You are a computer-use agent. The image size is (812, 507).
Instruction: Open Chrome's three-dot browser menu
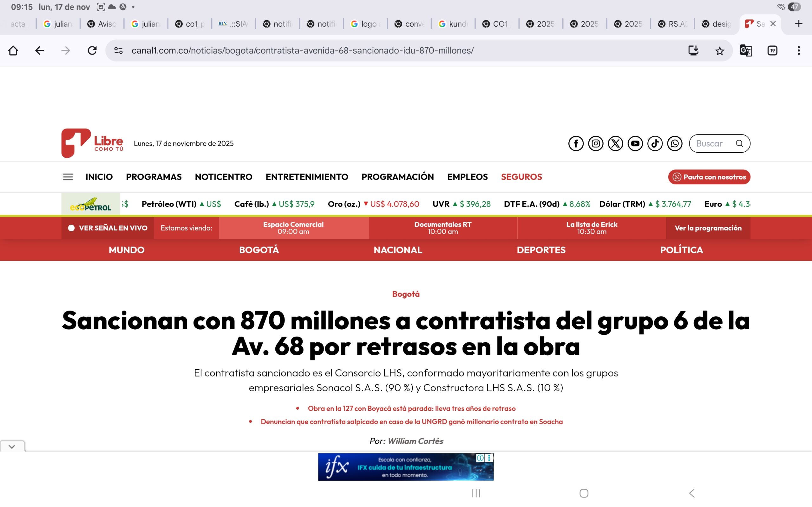click(799, 51)
